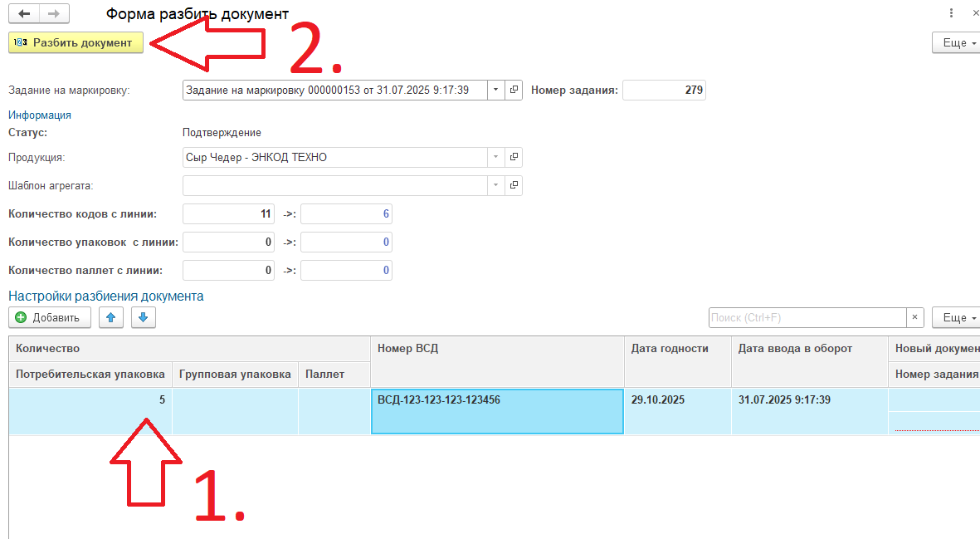Screen dimensions: 980x539
Task: Open the Продукция item card icon
Action: click(514, 157)
